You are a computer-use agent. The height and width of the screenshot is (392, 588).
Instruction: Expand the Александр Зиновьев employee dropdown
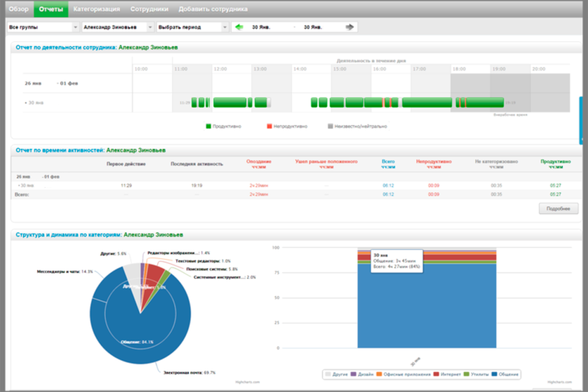pyautogui.click(x=118, y=27)
